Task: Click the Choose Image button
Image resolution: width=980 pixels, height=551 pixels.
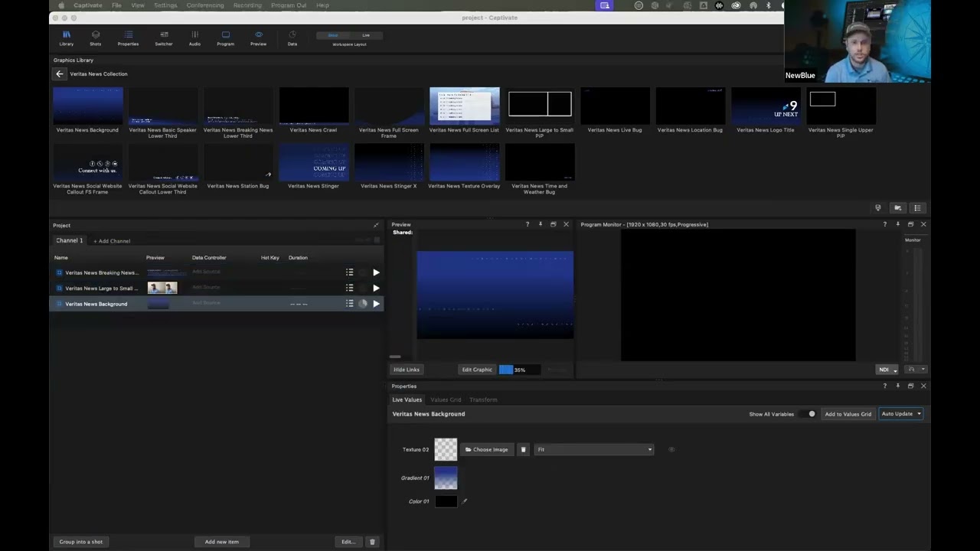Action: click(487, 449)
